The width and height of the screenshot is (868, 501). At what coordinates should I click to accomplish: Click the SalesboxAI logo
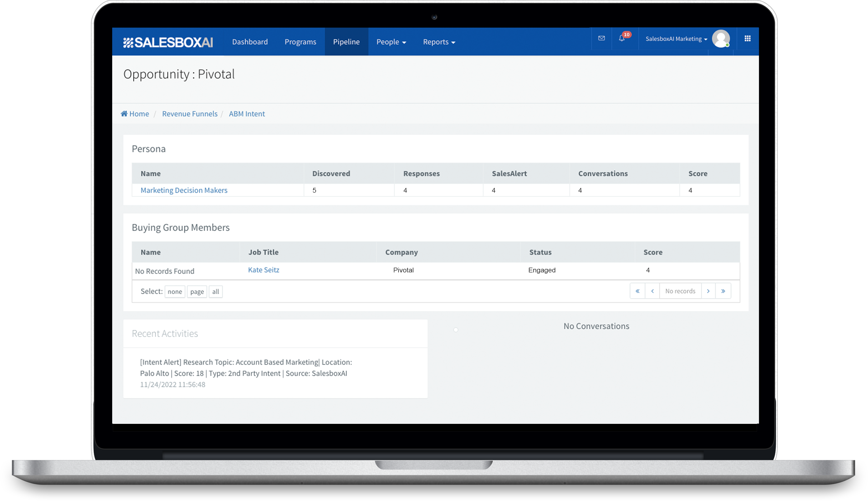tap(168, 42)
